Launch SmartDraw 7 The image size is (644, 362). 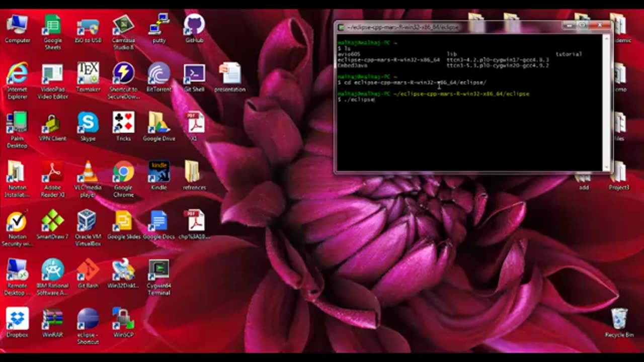[52, 225]
